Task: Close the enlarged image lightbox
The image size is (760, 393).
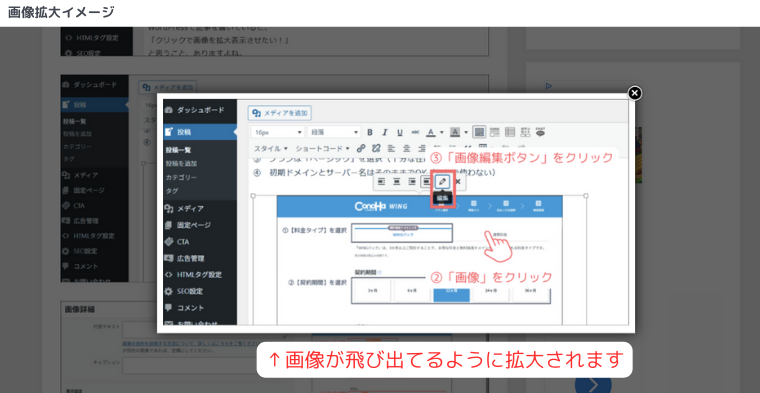Action: tap(634, 93)
